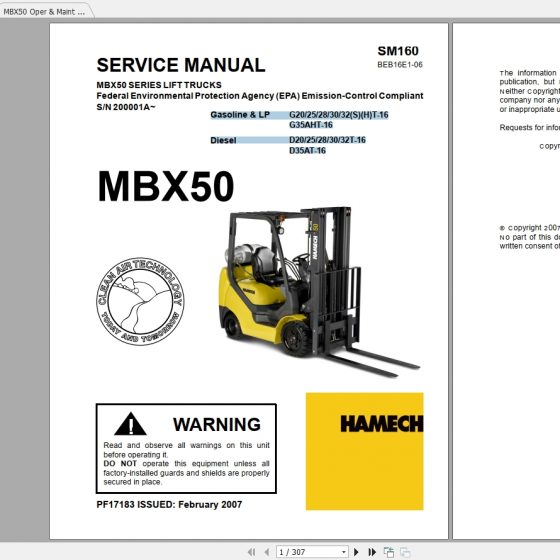
Task: Click the D35AT-16 model text
Action: click(307, 151)
